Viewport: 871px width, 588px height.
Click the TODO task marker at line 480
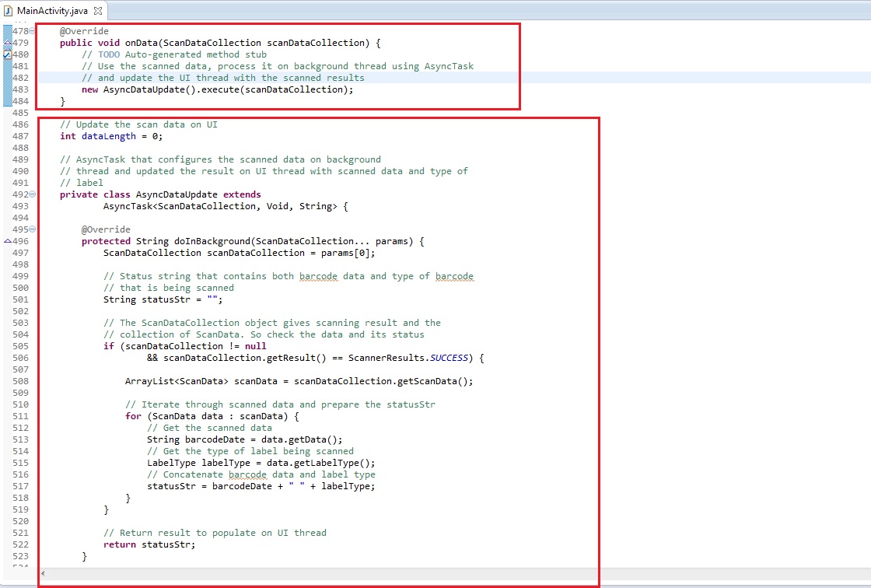pos(7,54)
